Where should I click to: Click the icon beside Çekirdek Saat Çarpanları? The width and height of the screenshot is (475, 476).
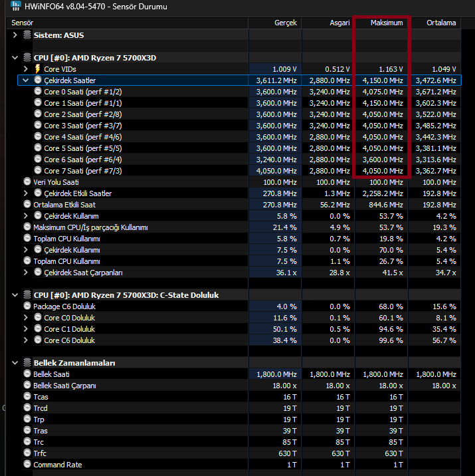(x=38, y=272)
